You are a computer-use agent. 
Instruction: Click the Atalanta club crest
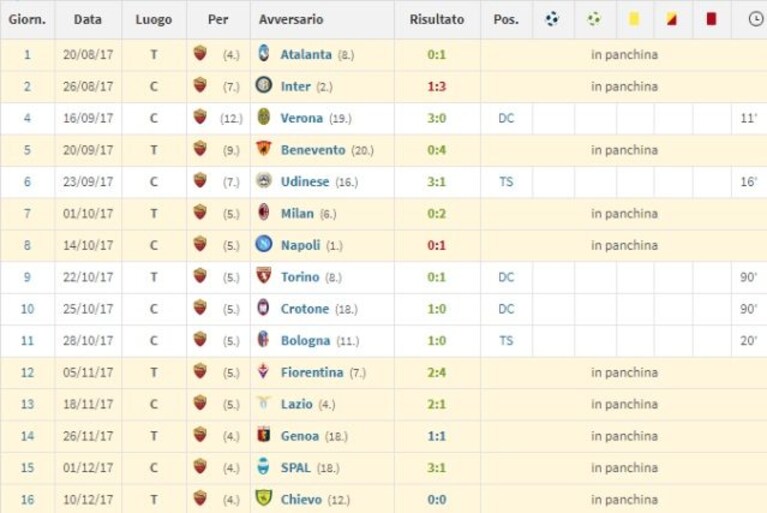coord(264,53)
